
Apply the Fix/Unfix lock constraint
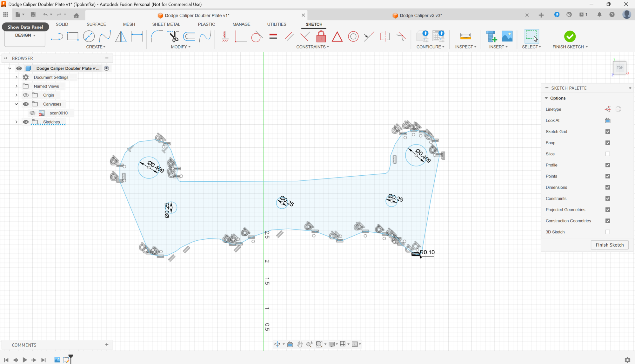(x=321, y=36)
